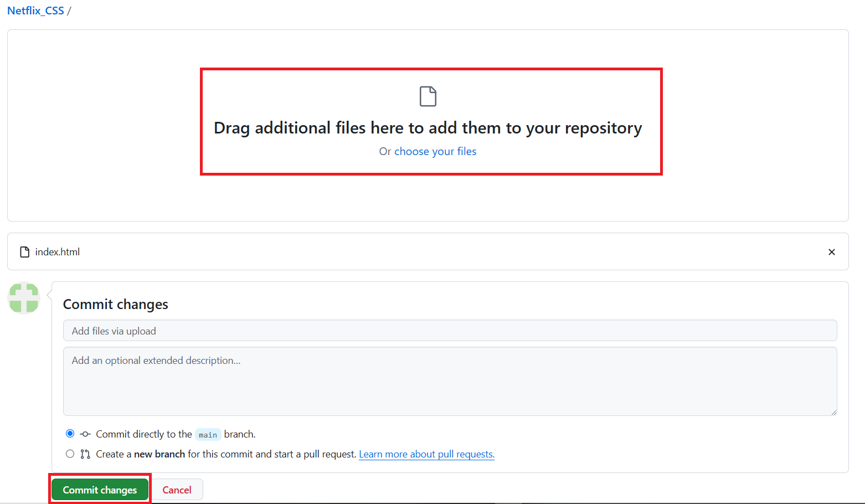
Task: Cancel the file upload
Action: (177, 490)
